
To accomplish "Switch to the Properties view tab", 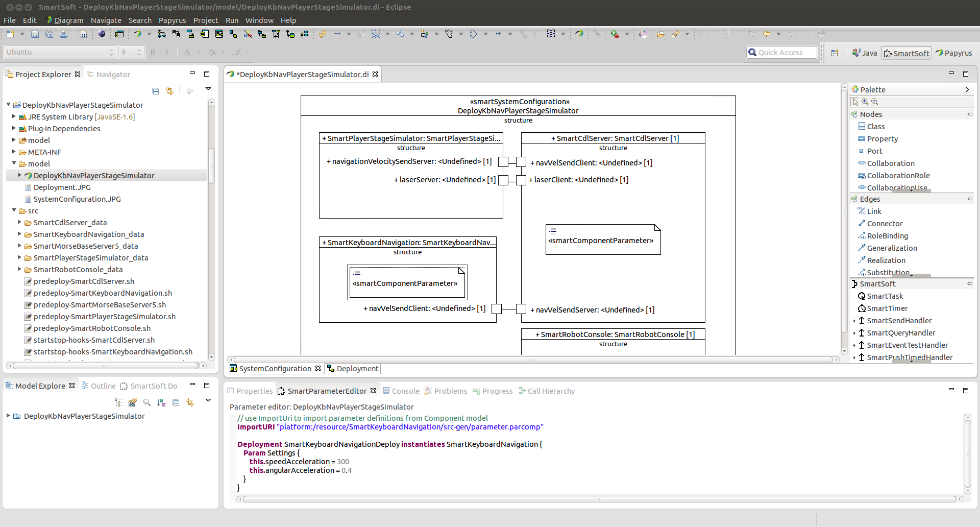I will click(250, 391).
